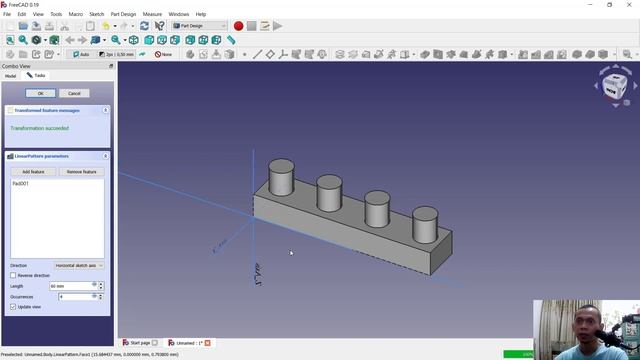Viewport: 640px width, 360px height.
Task: Click the Remove feature button
Action: pyautogui.click(x=81, y=171)
